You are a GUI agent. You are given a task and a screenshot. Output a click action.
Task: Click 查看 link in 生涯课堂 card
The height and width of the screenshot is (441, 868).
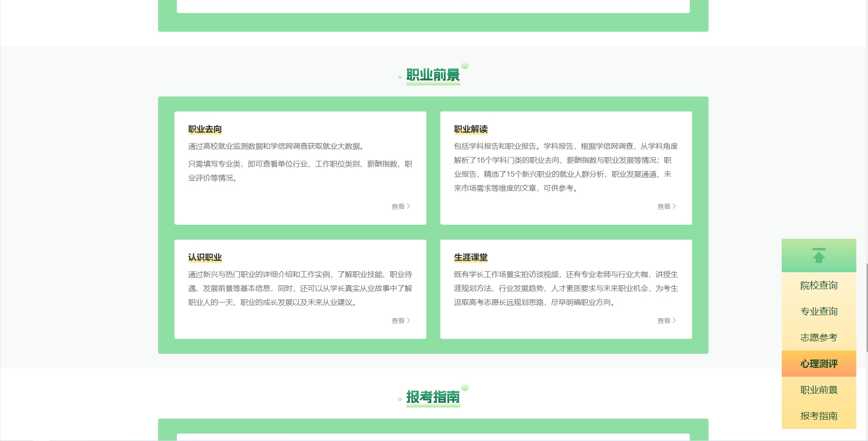[667, 320]
